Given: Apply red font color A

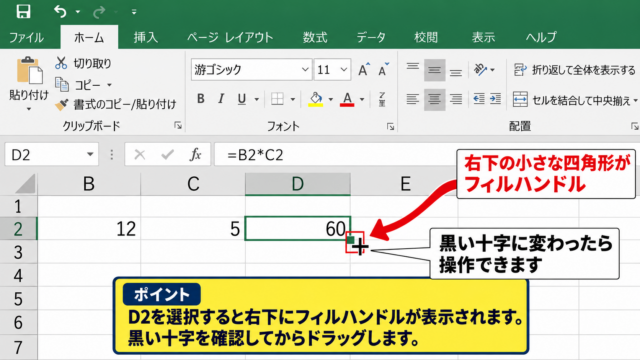Looking at the screenshot, I should (347, 99).
